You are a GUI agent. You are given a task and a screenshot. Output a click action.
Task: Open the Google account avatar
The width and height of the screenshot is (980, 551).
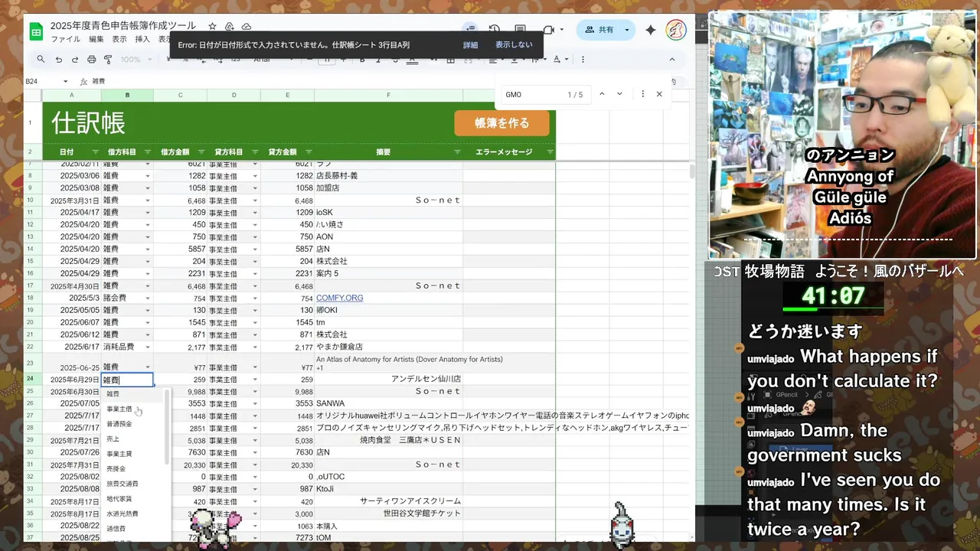[x=676, y=30]
